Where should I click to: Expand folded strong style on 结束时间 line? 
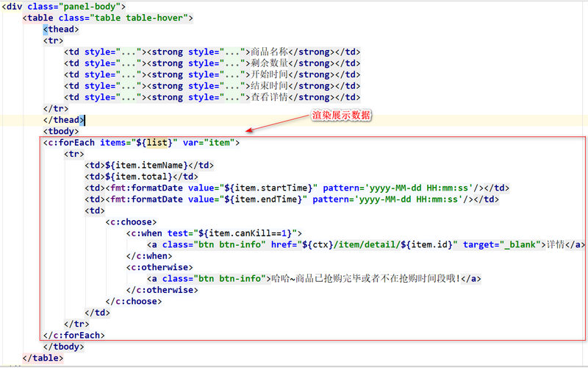pyautogui.click(x=232, y=86)
